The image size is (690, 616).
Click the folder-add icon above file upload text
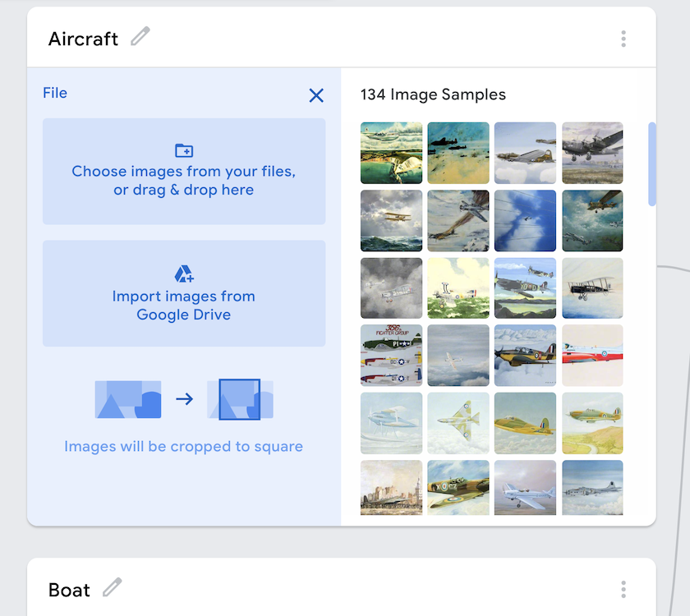(x=183, y=151)
